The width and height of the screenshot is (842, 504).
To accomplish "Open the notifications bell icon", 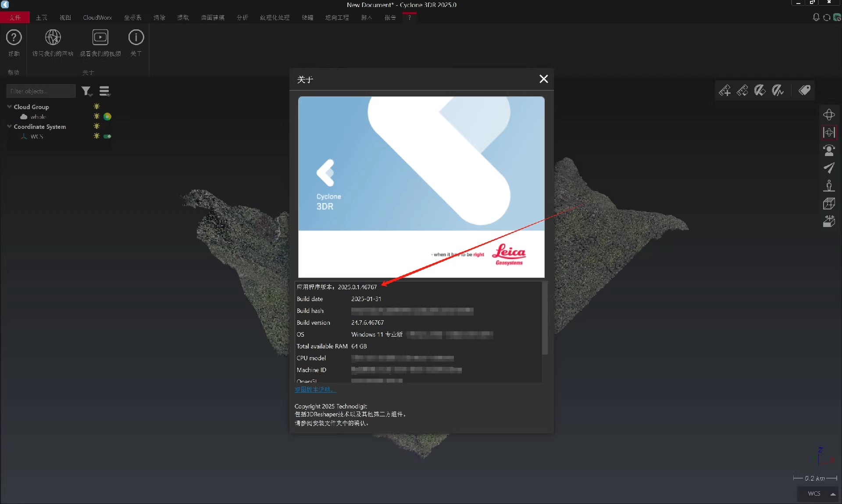I will point(816,18).
